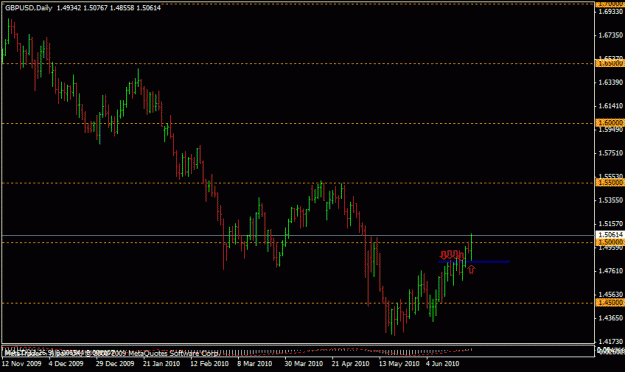Select the blue horizontal line segment near 1.48
Screen dimensions: 625x372
[474, 262]
